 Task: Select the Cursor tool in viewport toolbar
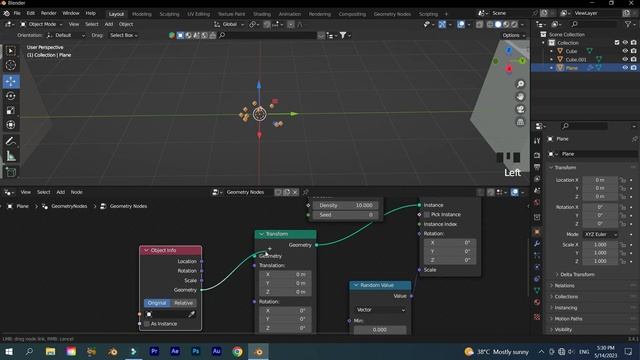(11, 65)
